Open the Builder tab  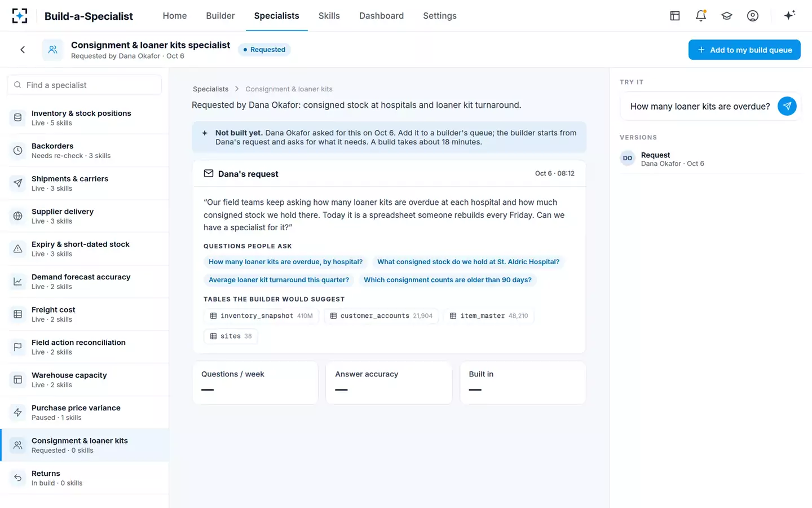pyautogui.click(x=220, y=16)
